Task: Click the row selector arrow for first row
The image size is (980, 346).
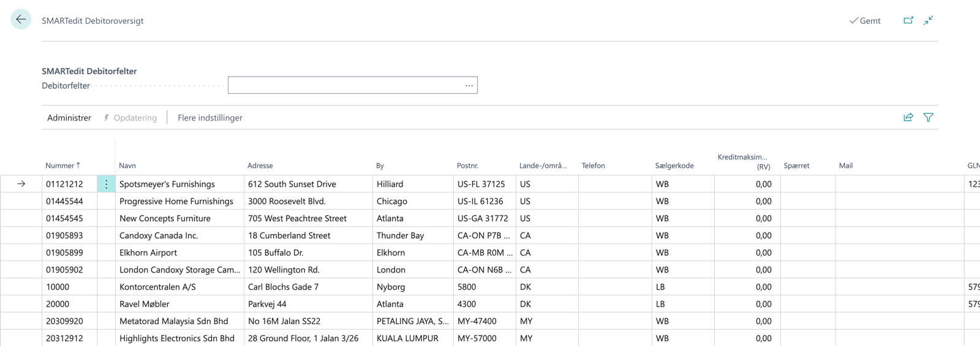Action: [21, 184]
